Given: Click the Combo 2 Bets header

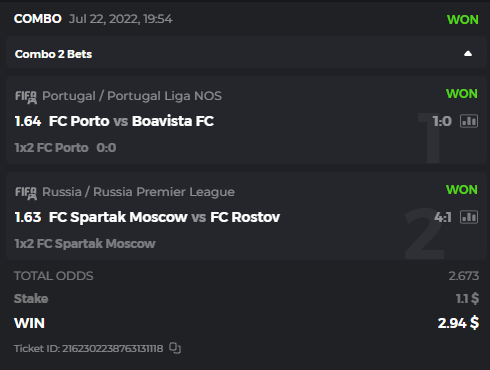Looking at the screenshot, I should pos(246,54).
